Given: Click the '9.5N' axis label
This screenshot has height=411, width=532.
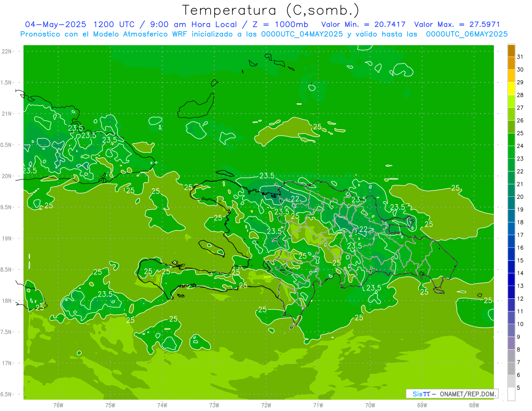Looking at the screenshot, I should pyautogui.click(x=7, y=207).
